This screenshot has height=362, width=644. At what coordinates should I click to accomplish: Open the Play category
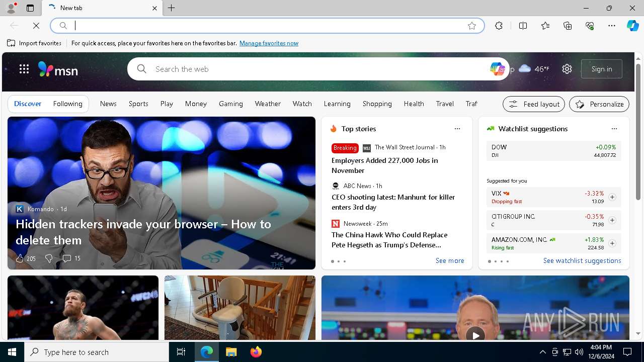[167, 104]
